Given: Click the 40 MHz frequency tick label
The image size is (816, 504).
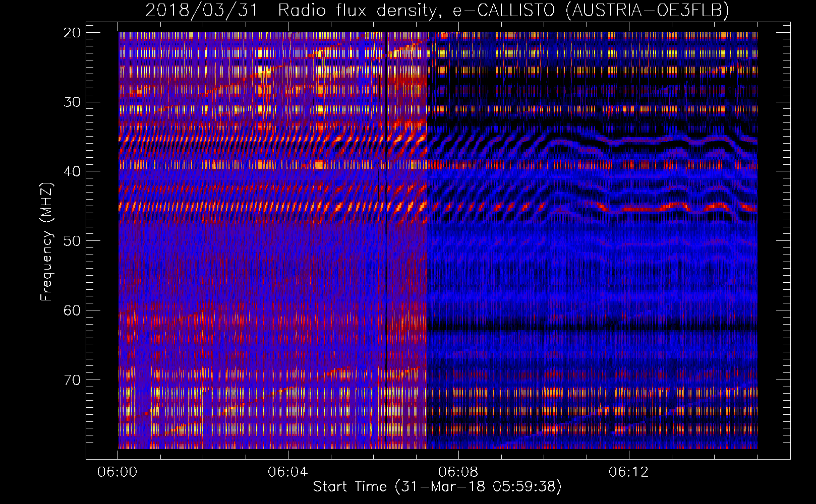Looking at the screenshot, I should coord(72,171).
